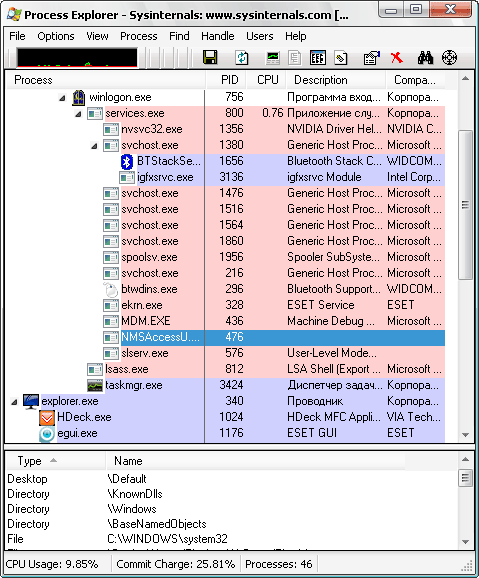Click the binoculars Find icon

click(x=425, y=58)
